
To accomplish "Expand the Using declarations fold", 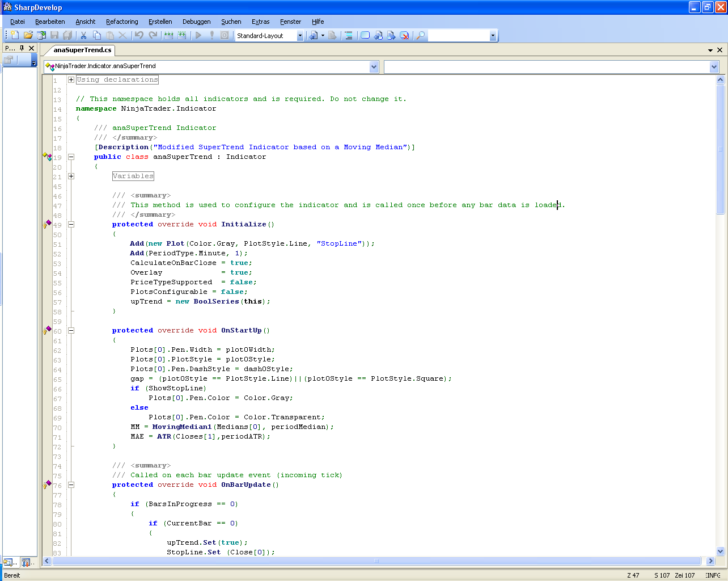I will [x=71, y=79].
